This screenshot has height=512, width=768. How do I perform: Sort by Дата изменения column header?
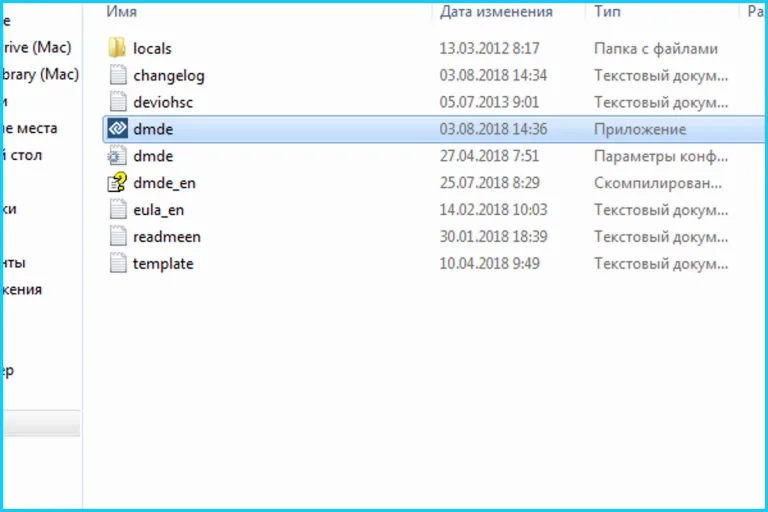(496, 11)
